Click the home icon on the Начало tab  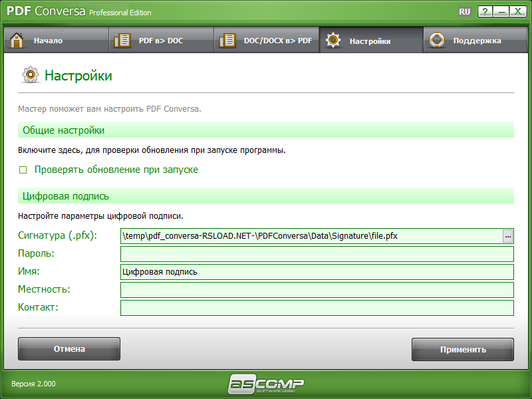tap(17, 39)
